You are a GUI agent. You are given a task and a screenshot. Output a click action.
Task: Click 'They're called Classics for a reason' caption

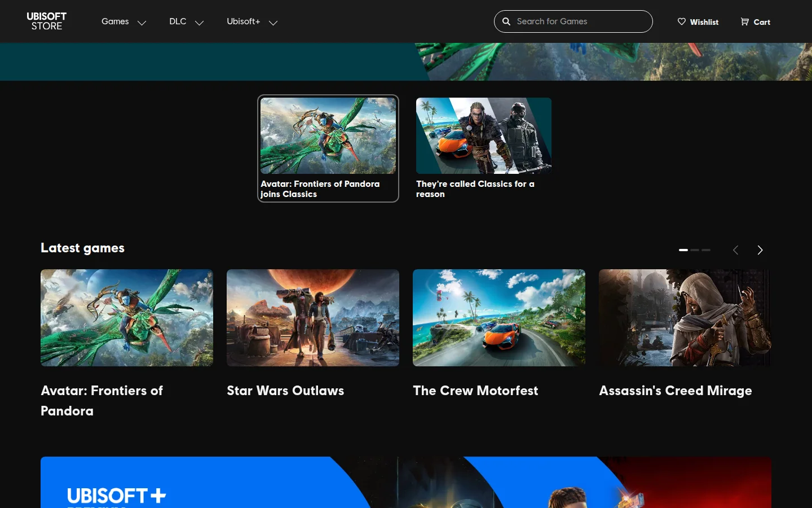pos(475,189)
